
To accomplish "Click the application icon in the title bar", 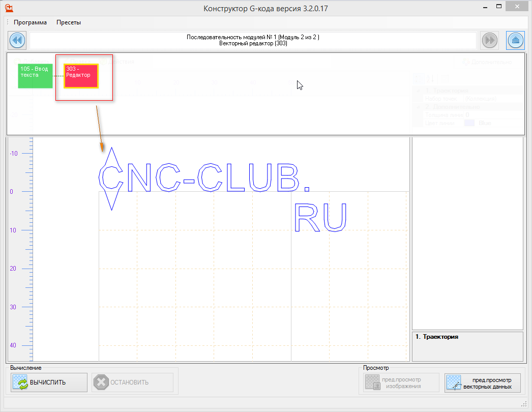I will (x=9, y=8).
